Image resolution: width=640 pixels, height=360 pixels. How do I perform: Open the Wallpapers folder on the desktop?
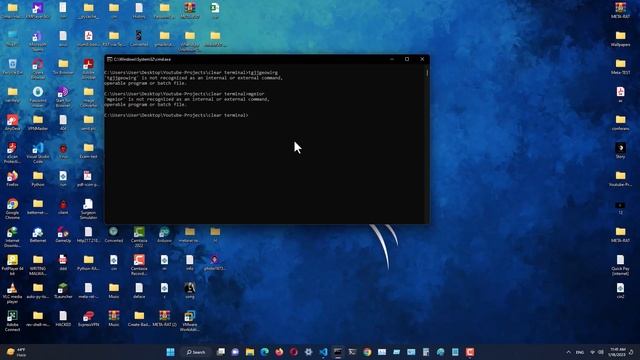620,38
